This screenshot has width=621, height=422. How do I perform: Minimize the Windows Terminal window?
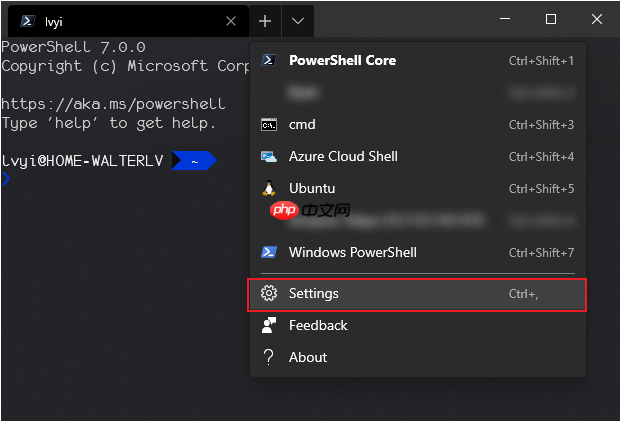pos(505,19)
